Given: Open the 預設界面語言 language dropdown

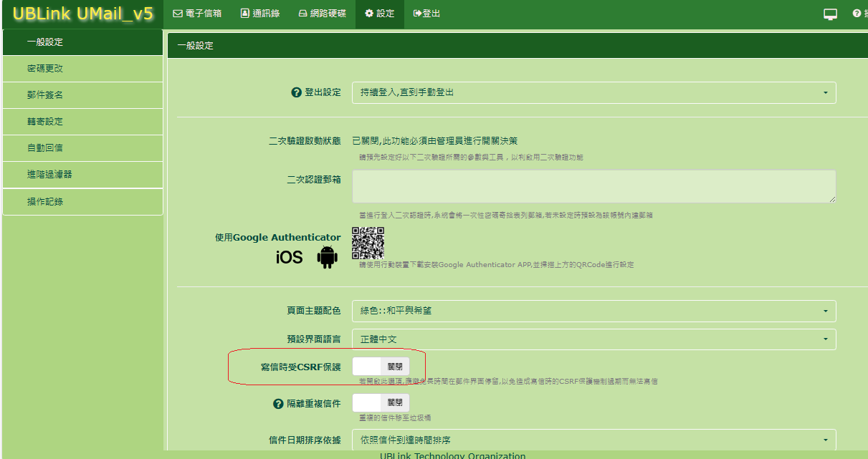Looking at the screenshot, I should click(x=593, y=339).
